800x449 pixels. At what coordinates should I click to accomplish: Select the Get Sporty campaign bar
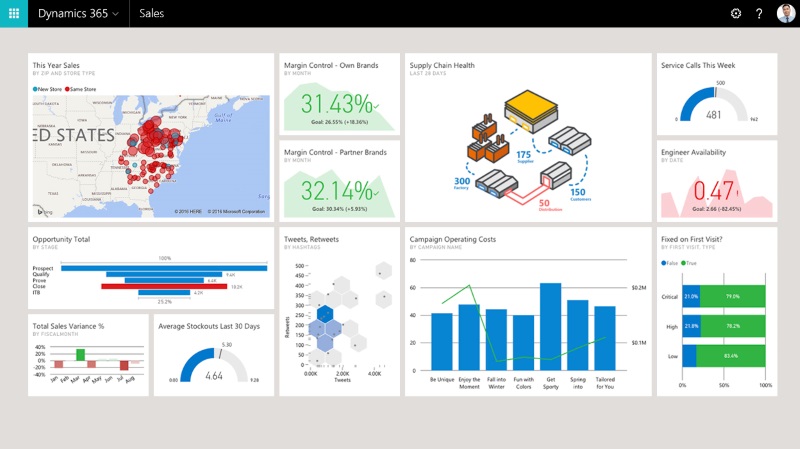[x=551, y=327]
